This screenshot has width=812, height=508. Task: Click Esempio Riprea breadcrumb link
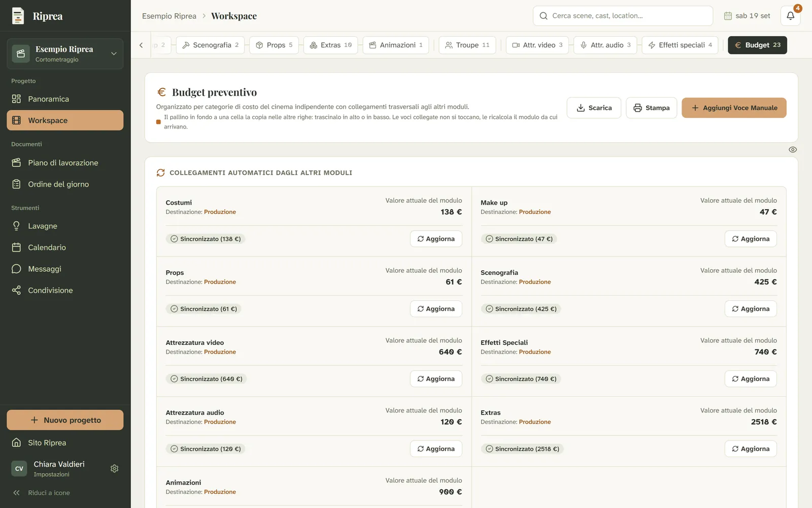[169, 16]
